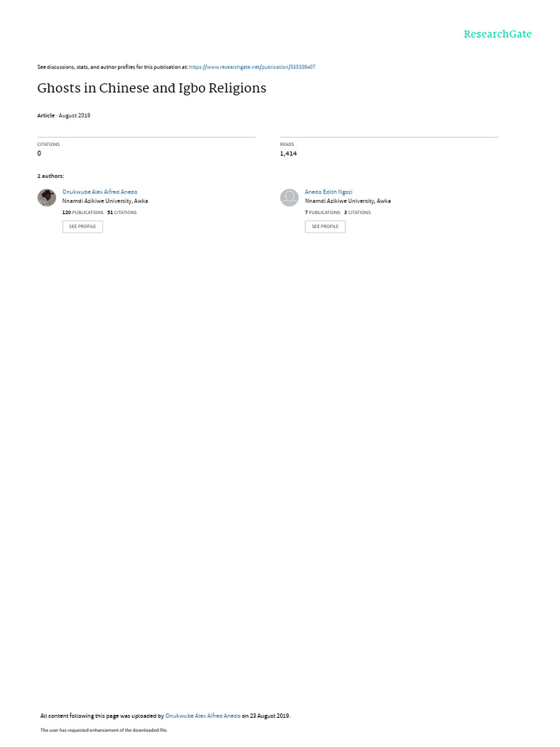Click the 3 CITATIONS author stat
The height and width of the screenshot is (747, 560).
click(x=357, y=212)
